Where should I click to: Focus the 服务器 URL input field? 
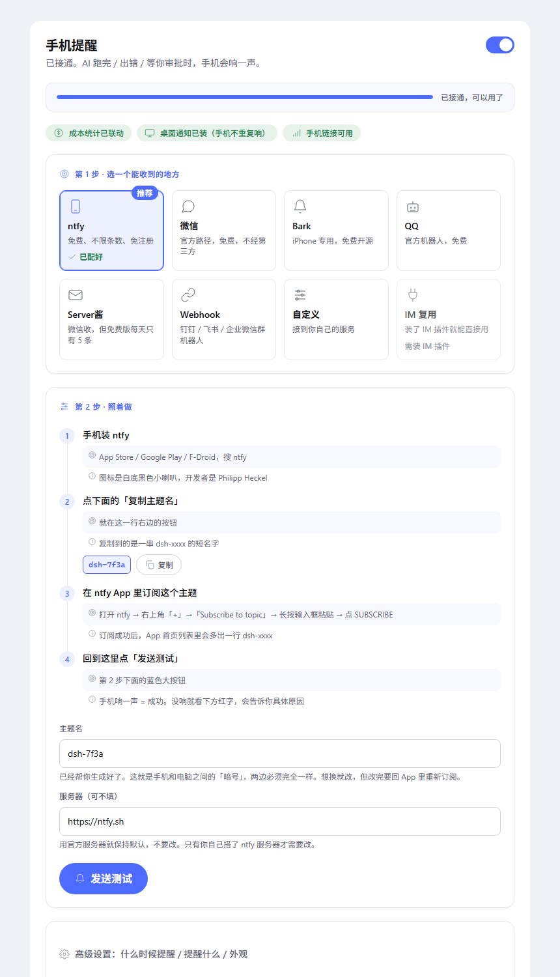(280, 821)
